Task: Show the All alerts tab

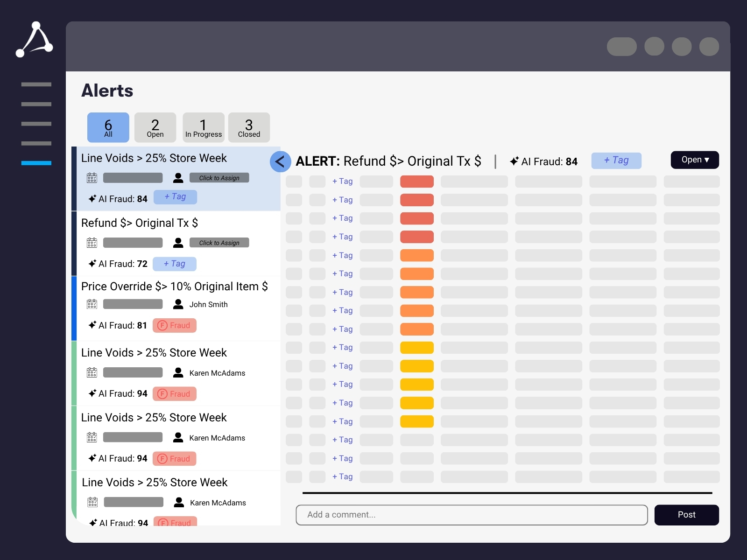Action: pyautogui.click(x=108, y=127)
